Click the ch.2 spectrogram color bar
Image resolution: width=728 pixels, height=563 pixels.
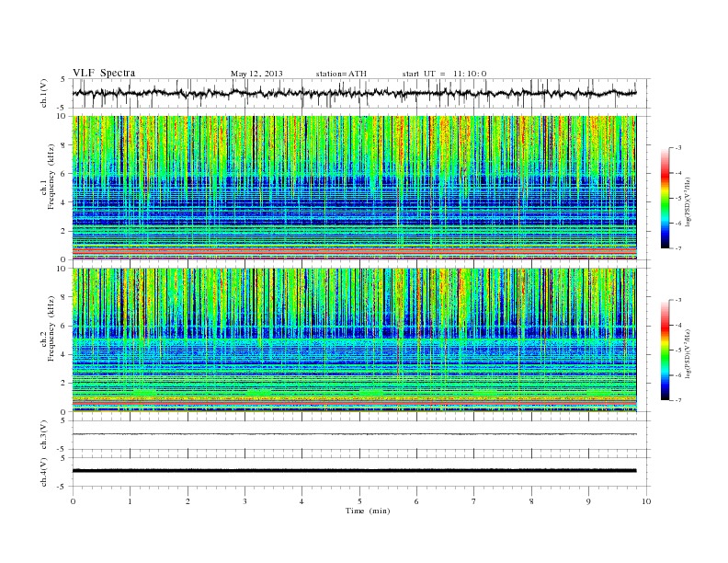pyautogui.click(x=665, y=350)
